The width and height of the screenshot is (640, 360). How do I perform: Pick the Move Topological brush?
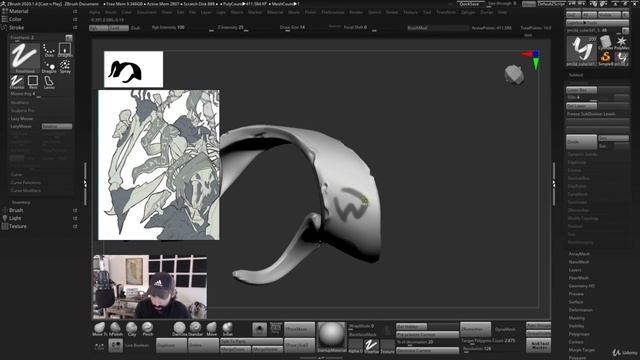point(100,329)
